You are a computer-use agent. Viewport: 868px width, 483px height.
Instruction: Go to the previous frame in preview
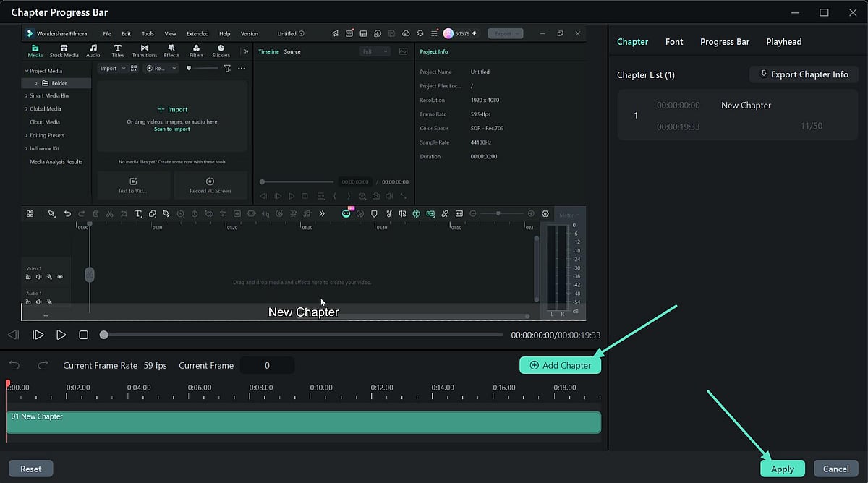(x=13, y=335)
